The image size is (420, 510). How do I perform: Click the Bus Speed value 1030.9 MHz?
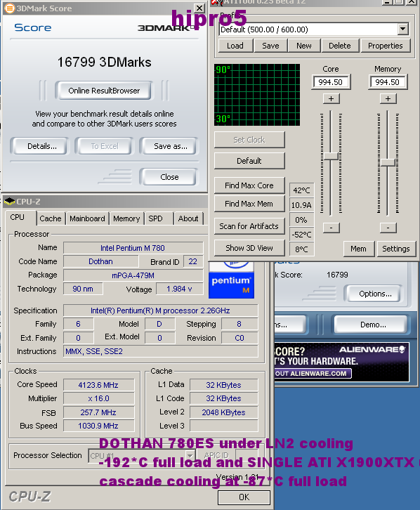coord(98,426)
